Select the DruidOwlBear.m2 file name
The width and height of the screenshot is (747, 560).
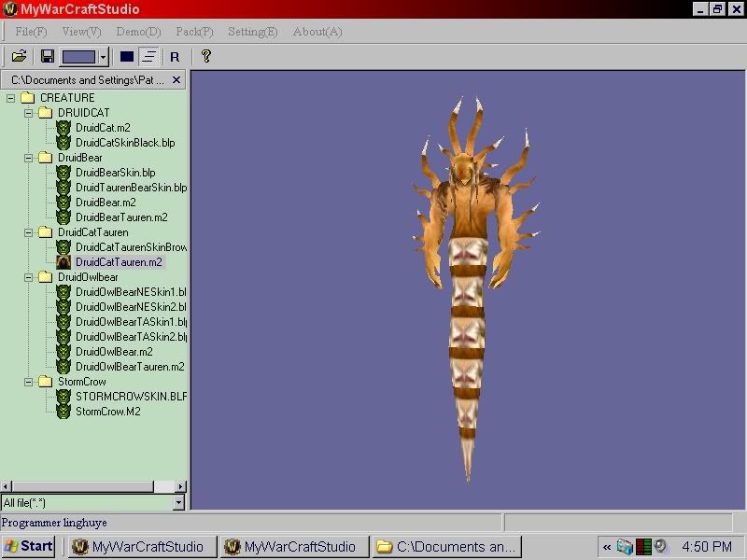click(x=114, y=352)
